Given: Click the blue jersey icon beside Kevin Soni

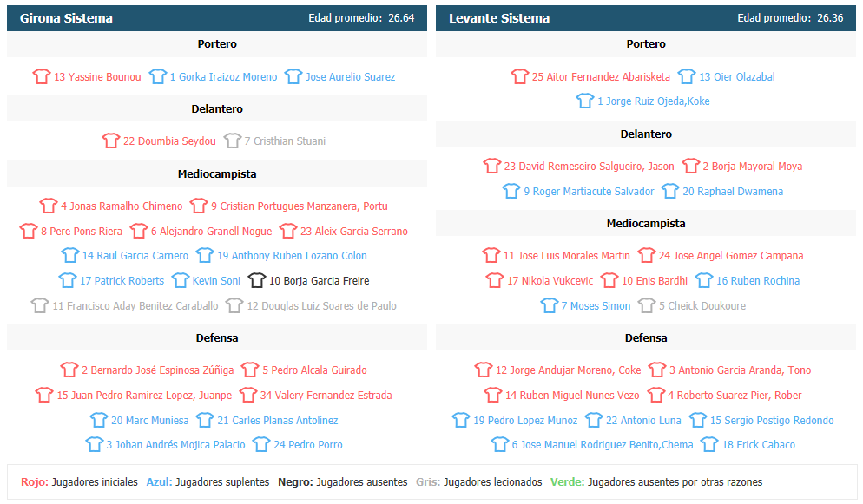Looking at the screenshot, I should [180, 280].
